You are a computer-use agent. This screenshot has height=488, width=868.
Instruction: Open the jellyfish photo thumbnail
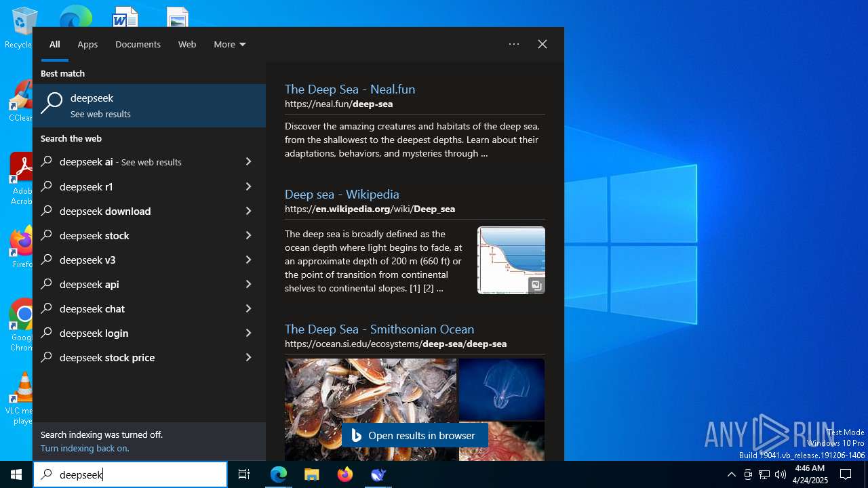502,389
